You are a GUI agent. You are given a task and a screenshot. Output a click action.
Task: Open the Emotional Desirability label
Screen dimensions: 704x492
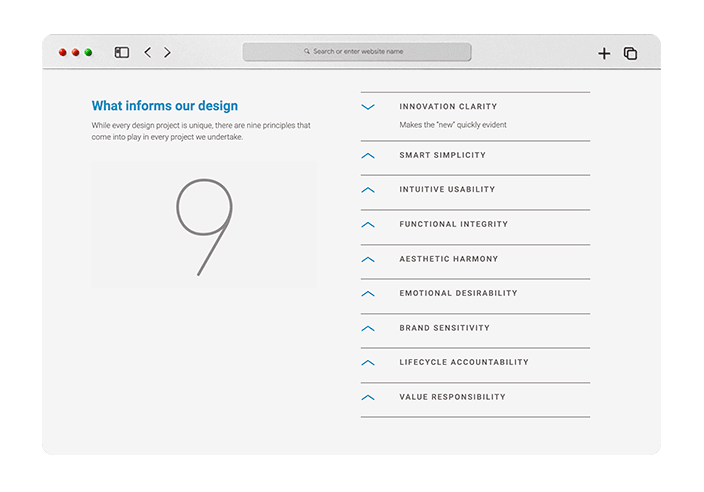pyautogui.click(x=458, y=293)
